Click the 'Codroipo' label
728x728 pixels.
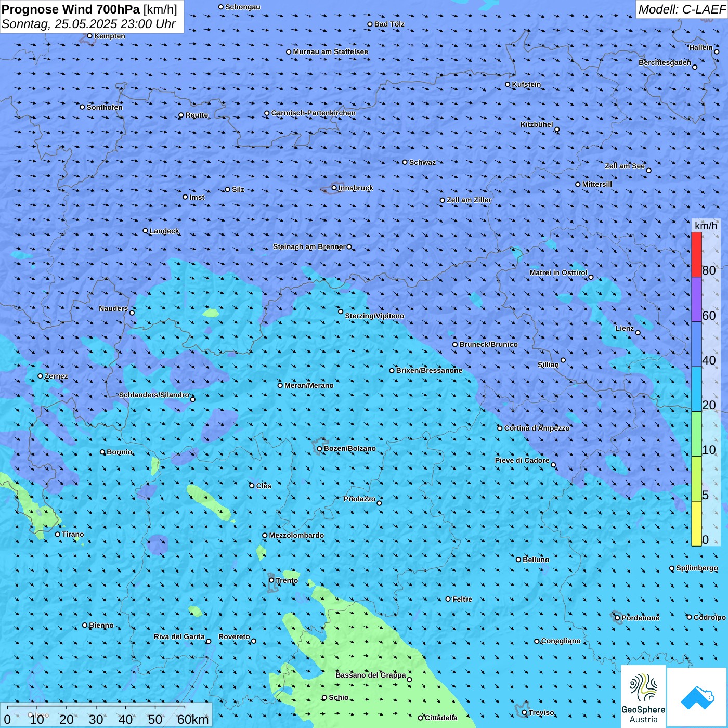pyautogui.click(x=710, y=617)
